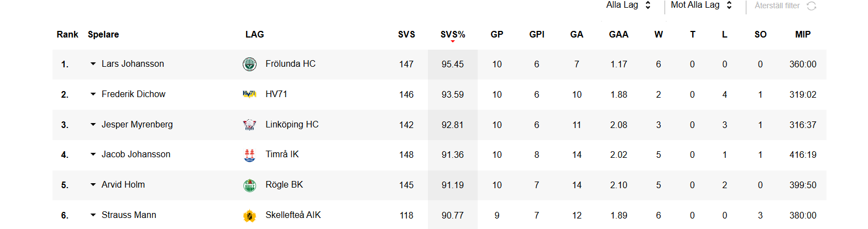This screenshot has height=229, width=868.
Task: Open player Jacob Johansson's name link
Action: click(136, 155)
